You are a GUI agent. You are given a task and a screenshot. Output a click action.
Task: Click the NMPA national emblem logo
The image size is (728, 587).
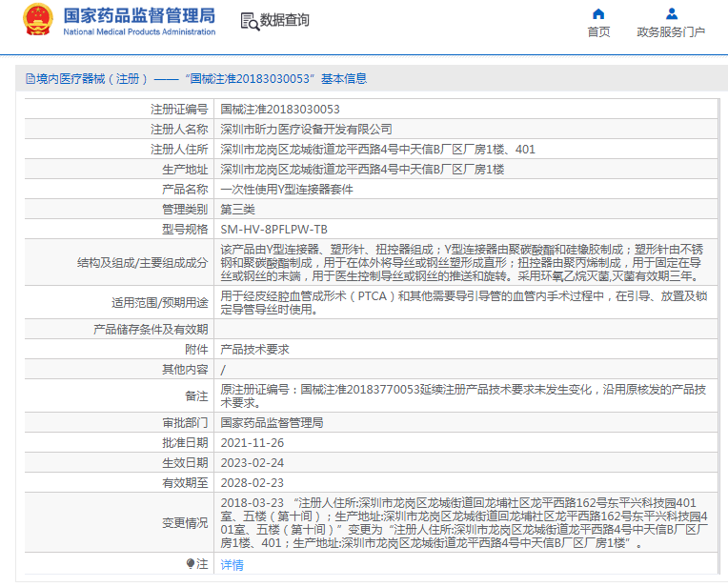click(x=38, y=19)
